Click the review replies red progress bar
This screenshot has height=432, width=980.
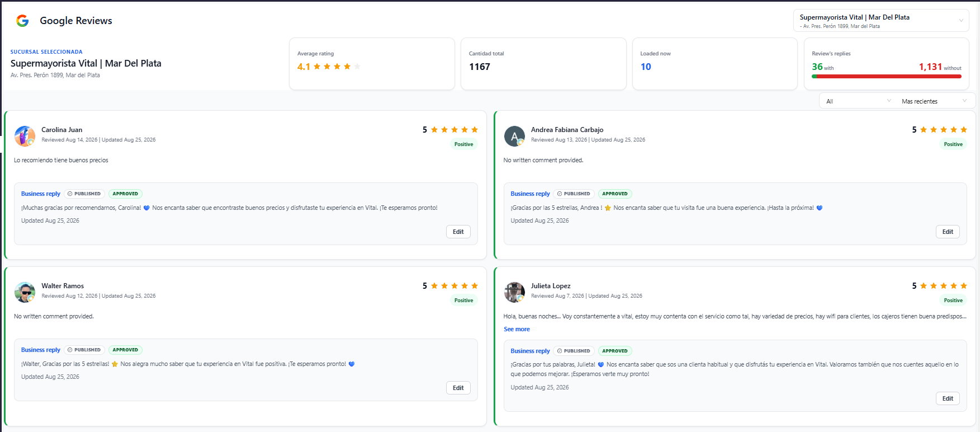point(887,76)
